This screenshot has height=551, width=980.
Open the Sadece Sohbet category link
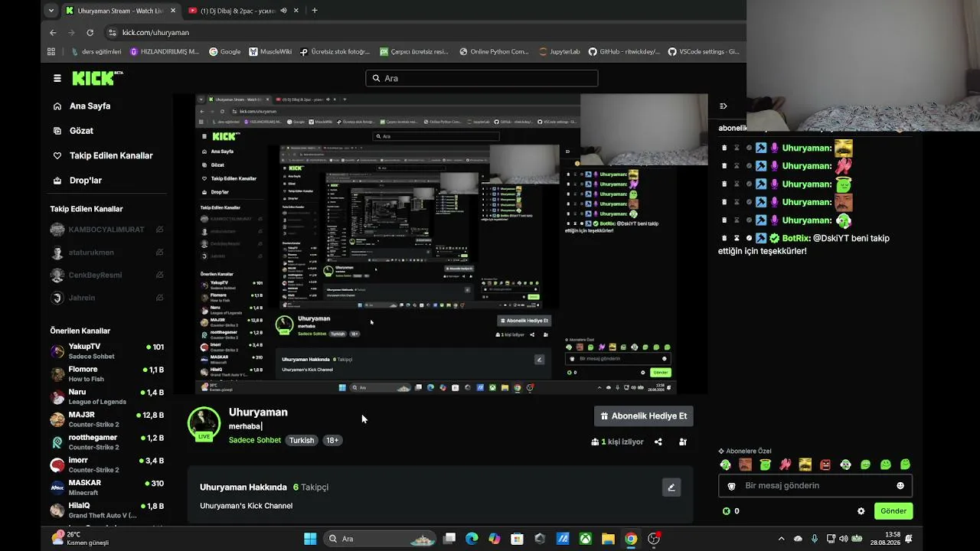(255, 440)
